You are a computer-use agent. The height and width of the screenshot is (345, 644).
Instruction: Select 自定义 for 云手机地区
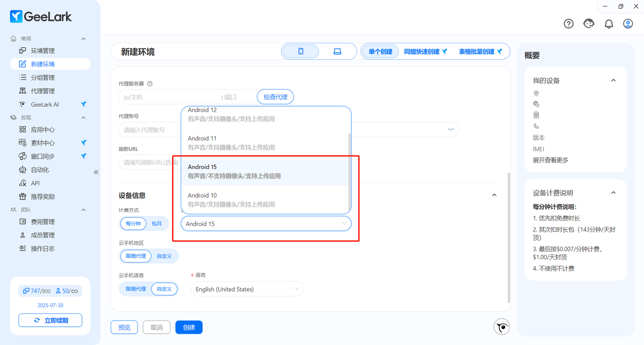(x=164, y=256)
